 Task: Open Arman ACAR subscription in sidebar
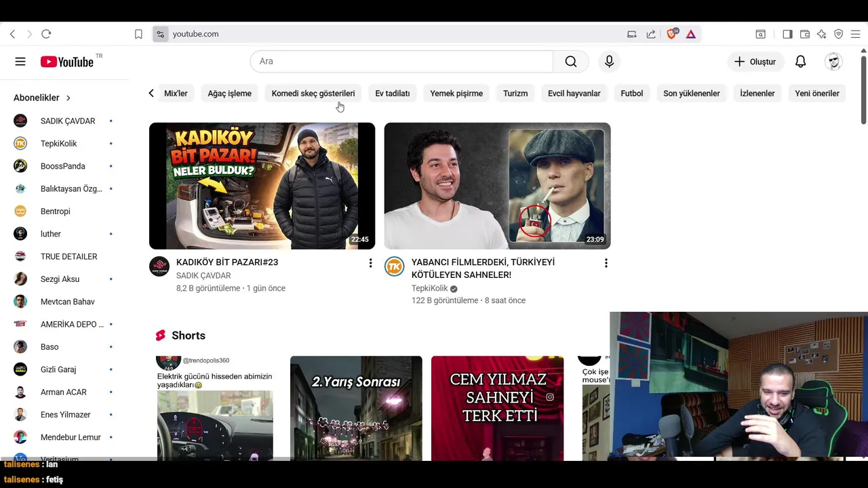coord(64,392)
